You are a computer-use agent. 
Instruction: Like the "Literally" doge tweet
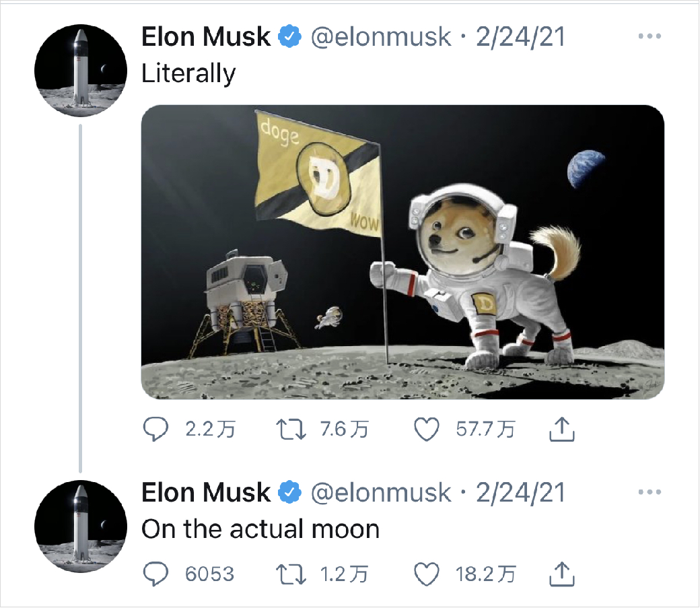(x=427, y=430)
